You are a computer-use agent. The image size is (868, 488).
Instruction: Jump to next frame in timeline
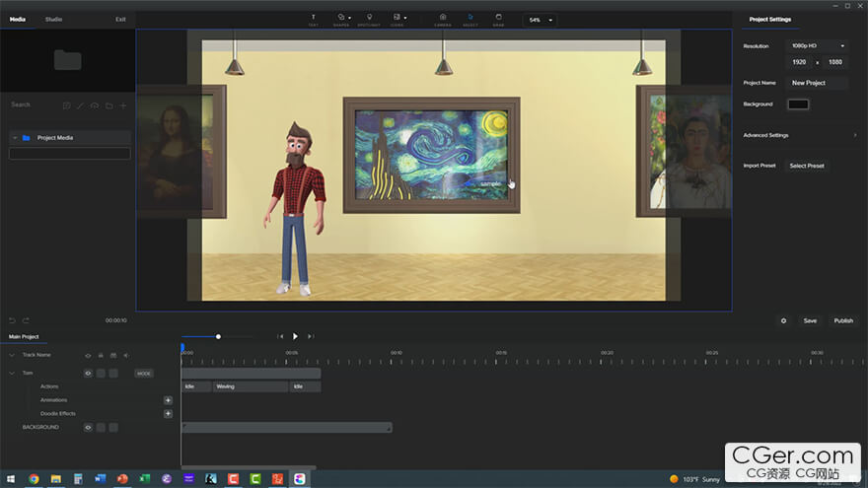311,336
